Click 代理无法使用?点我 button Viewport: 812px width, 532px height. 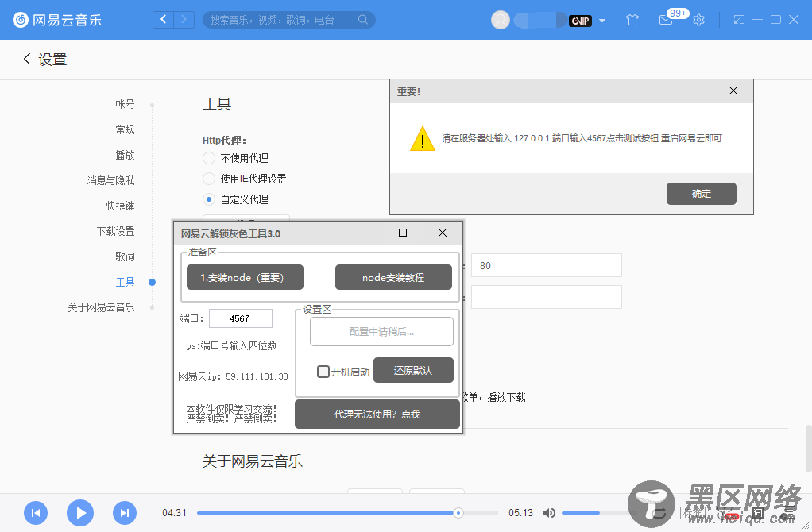point(377,414)
